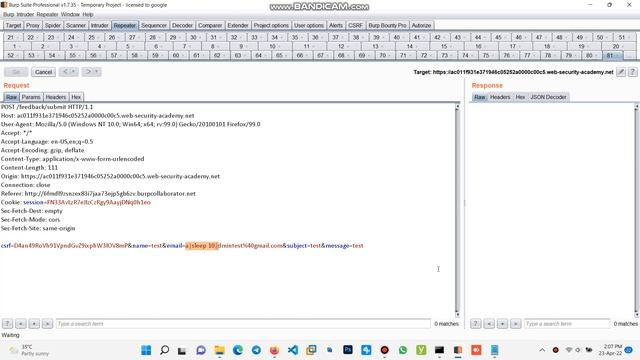Screen dimensions: 640x360
Task: Click next match button in response search
Action: (516, 324)
